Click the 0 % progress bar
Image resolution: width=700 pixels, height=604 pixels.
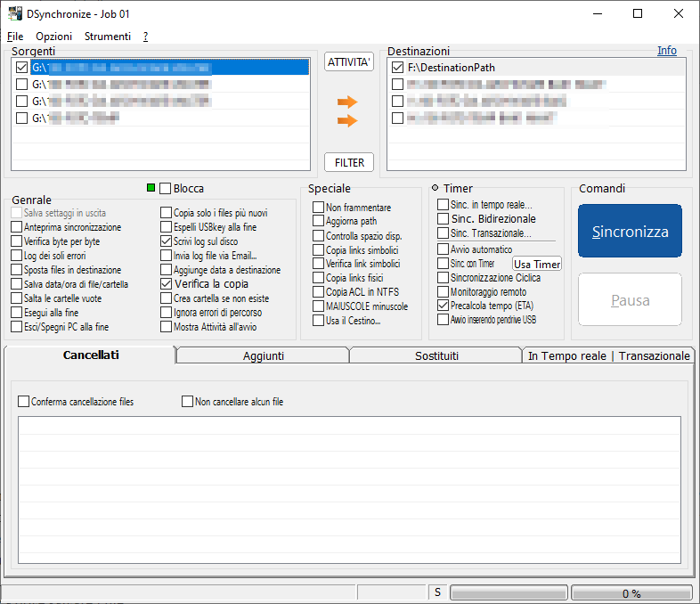click(631, 592)
